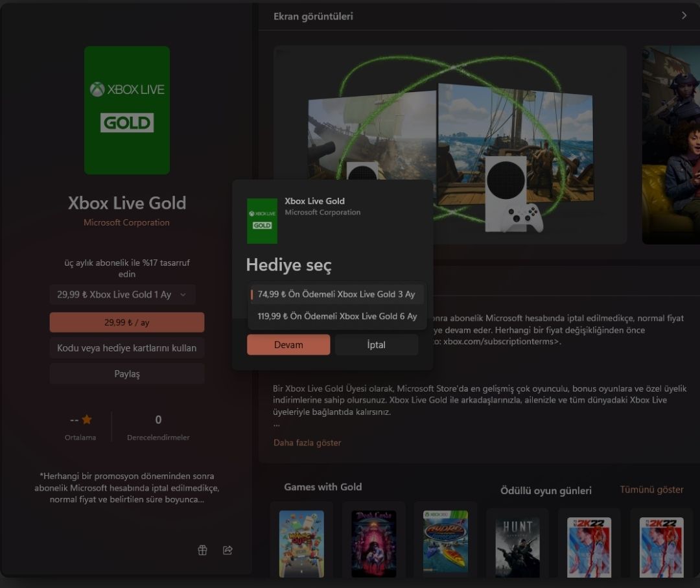Screen dimensions: 700x588
Task: Click the Derecelendirmeler count of 0
Action: pos(158,419)
